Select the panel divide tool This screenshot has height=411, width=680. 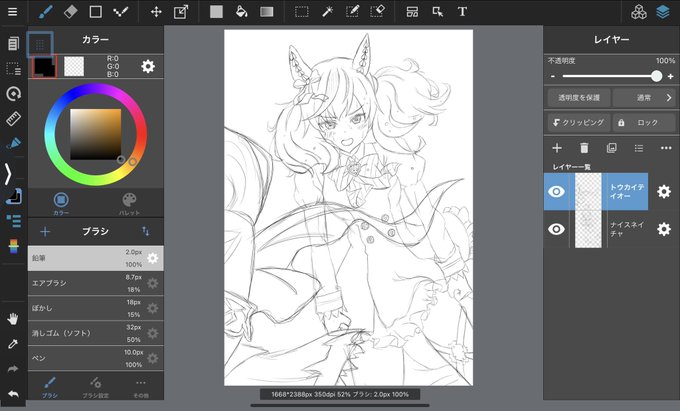[x=412, y=12]
